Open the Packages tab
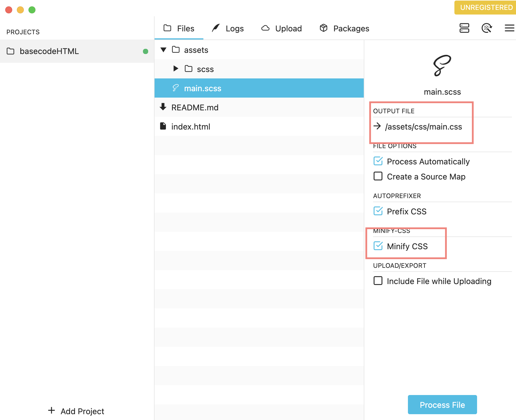Image resolution: width=516 pixels, height=420 pixels. point(344,28)
